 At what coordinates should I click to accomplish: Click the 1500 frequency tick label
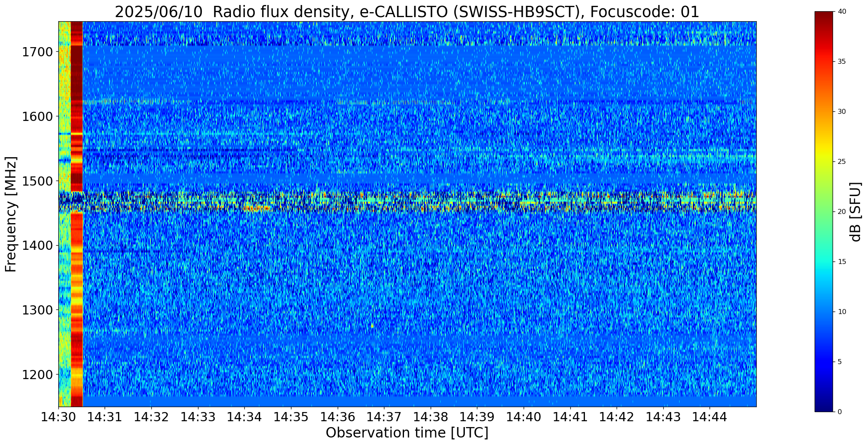point(38,181)
